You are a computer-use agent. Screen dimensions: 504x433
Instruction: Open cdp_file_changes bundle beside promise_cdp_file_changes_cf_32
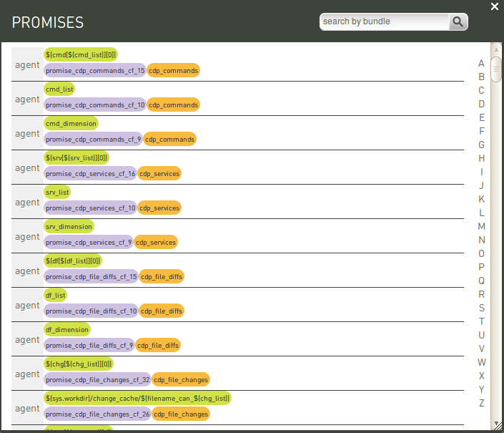click(181, 379)
